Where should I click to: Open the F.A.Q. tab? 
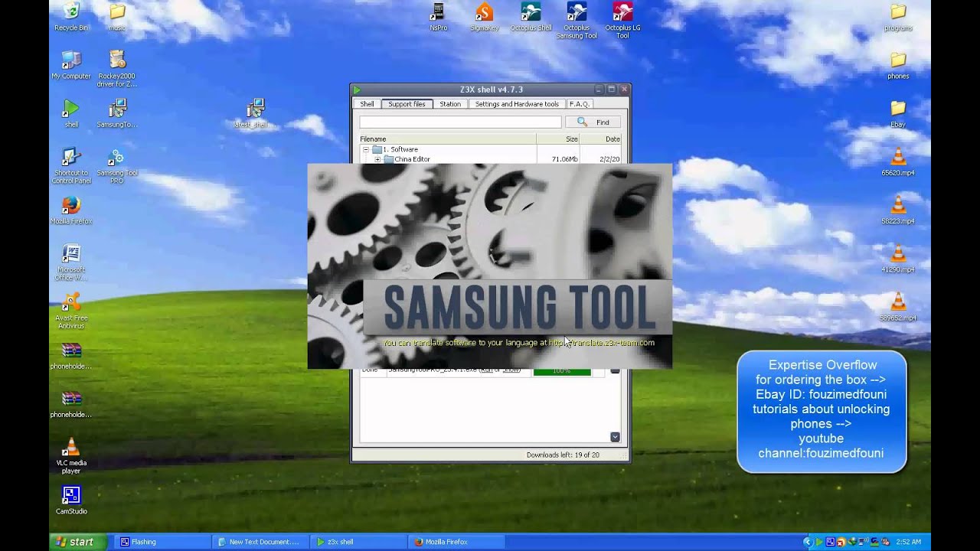point(579,104)
